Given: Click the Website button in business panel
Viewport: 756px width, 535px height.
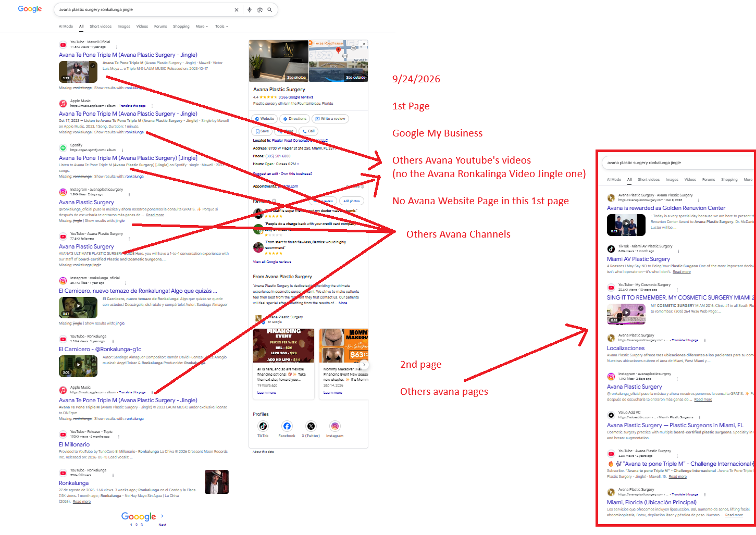Looking at the screenshot, I should pos(265,119).
